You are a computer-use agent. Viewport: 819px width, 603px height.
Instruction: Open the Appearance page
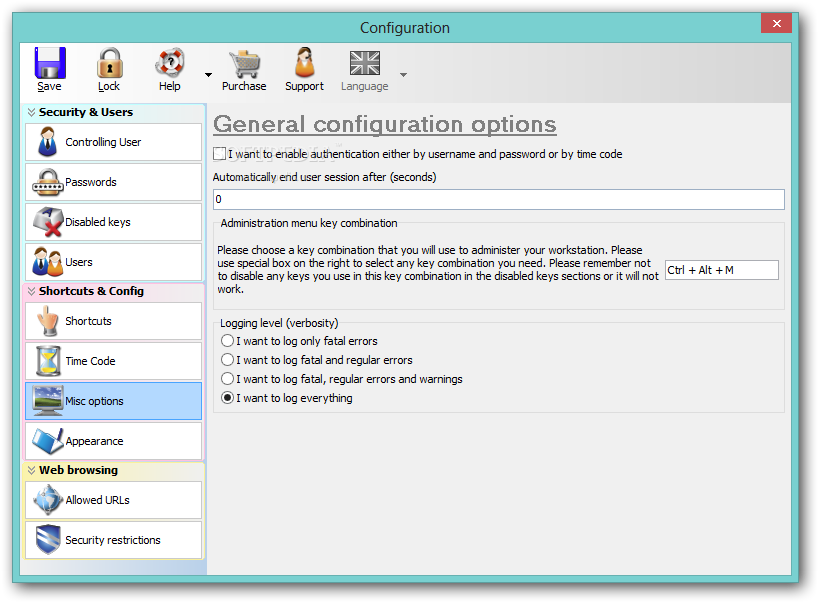coord(113,441)
